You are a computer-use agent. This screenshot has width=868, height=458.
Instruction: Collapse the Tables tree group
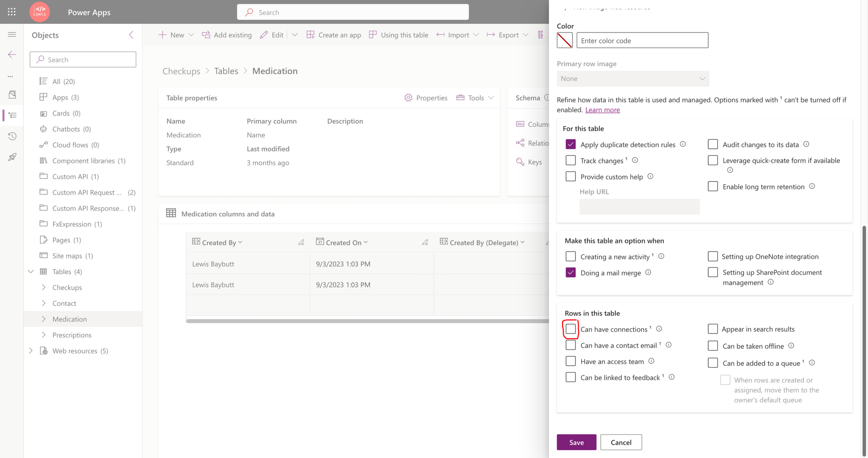(x=31, y=272)
